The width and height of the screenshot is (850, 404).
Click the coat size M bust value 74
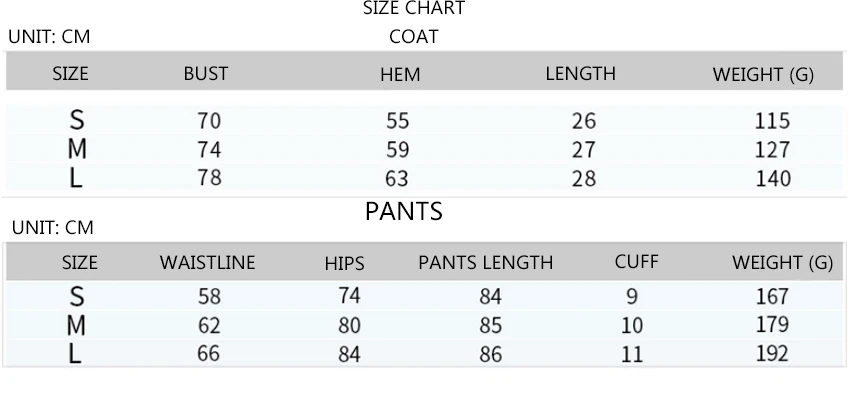(208, 150)
